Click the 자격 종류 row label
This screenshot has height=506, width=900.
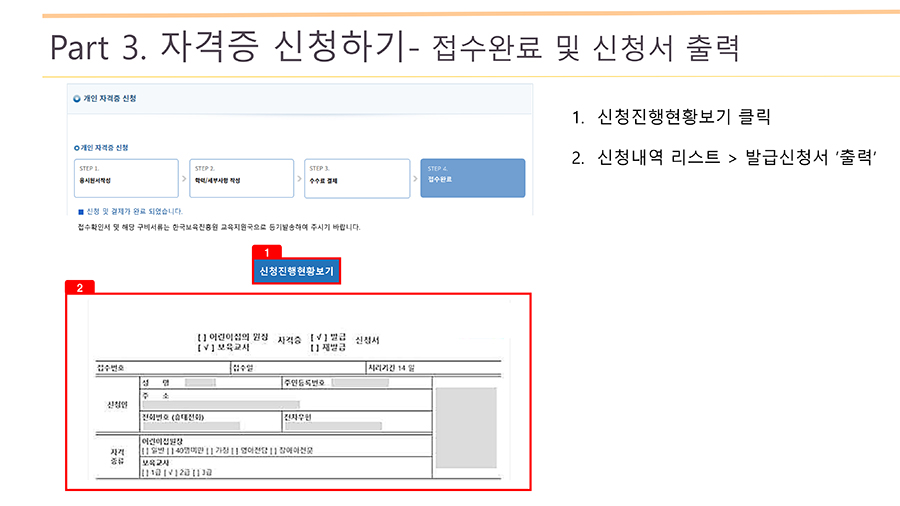point(117,457)
